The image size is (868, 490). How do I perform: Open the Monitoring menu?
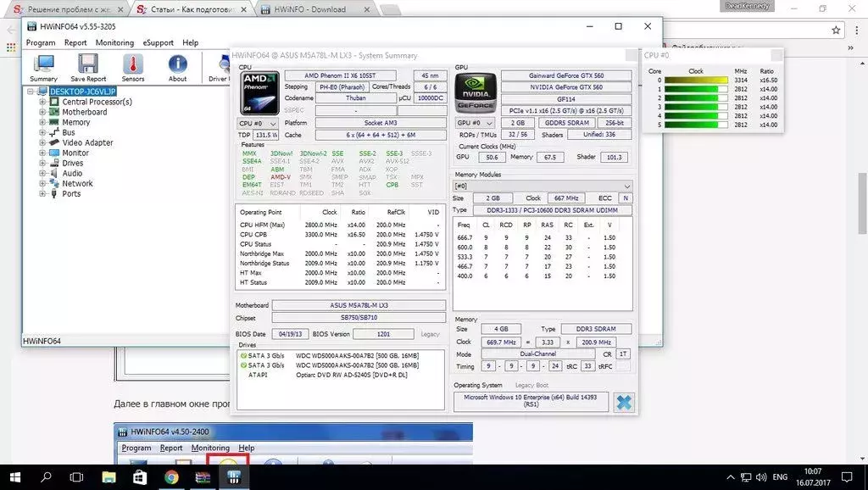coord(114,42)
